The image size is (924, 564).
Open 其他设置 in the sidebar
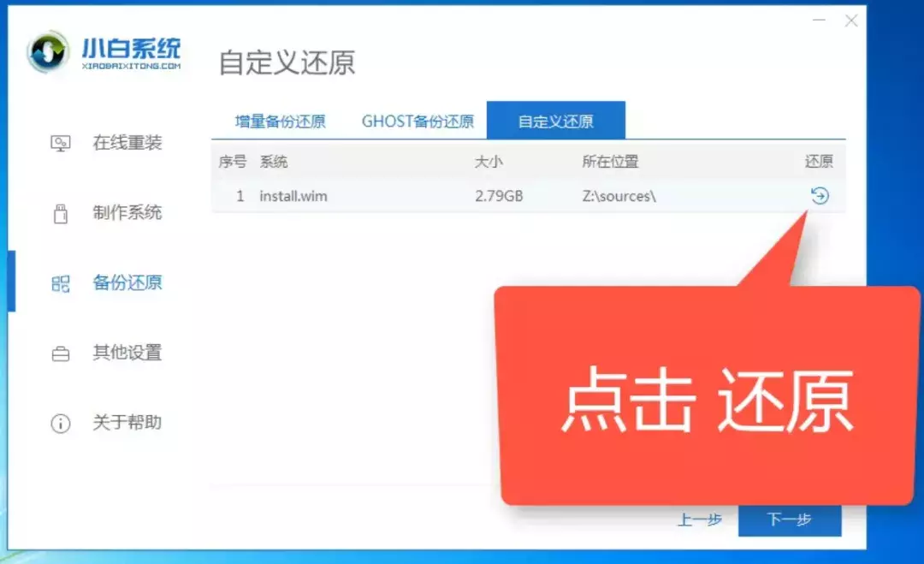pos(127,353)
